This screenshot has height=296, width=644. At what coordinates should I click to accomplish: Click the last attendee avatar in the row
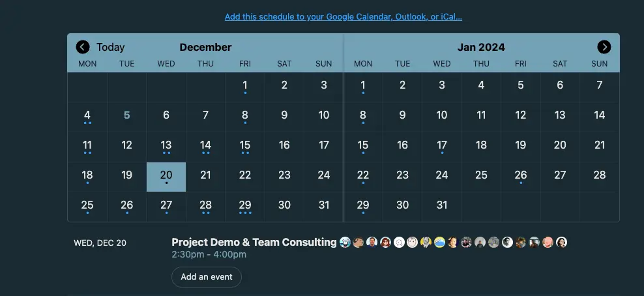coord(561,243)
